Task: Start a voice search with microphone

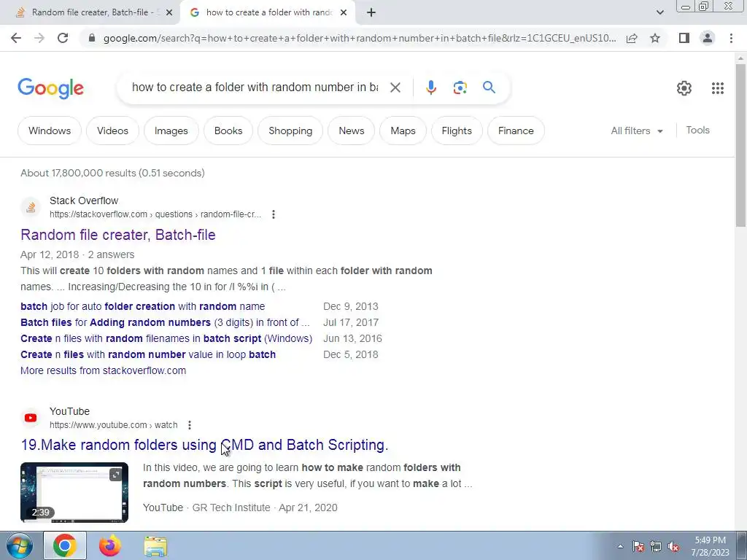Action: [x=430, y=87]
